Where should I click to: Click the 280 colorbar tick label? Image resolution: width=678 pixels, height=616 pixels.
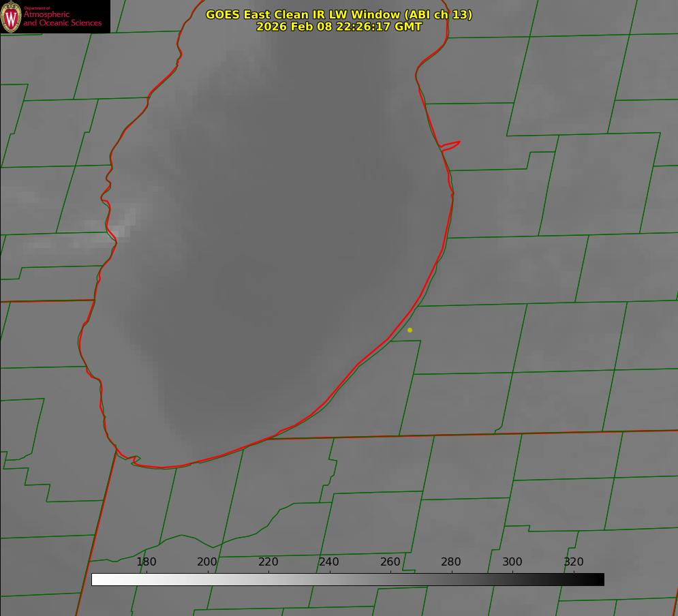tap(451, 562)
